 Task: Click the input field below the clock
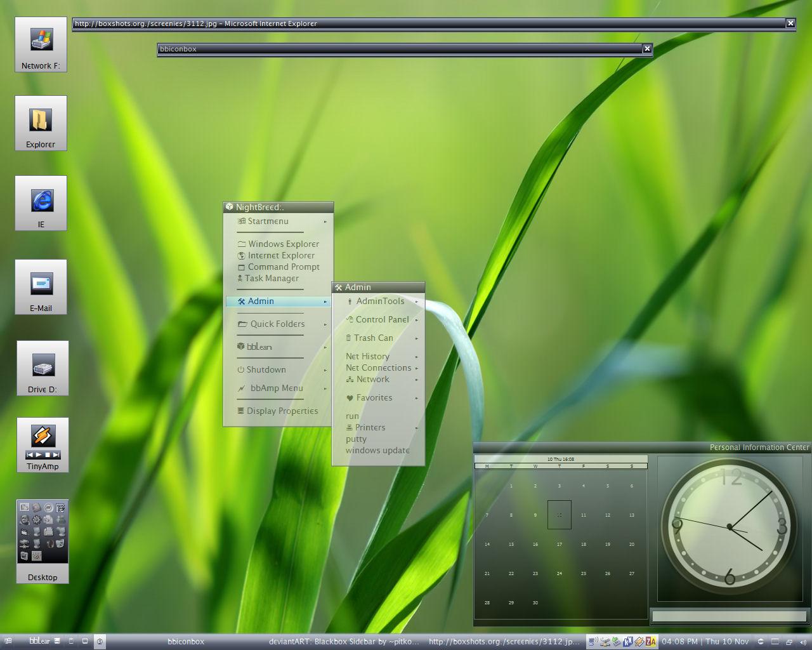click(730, 616)
